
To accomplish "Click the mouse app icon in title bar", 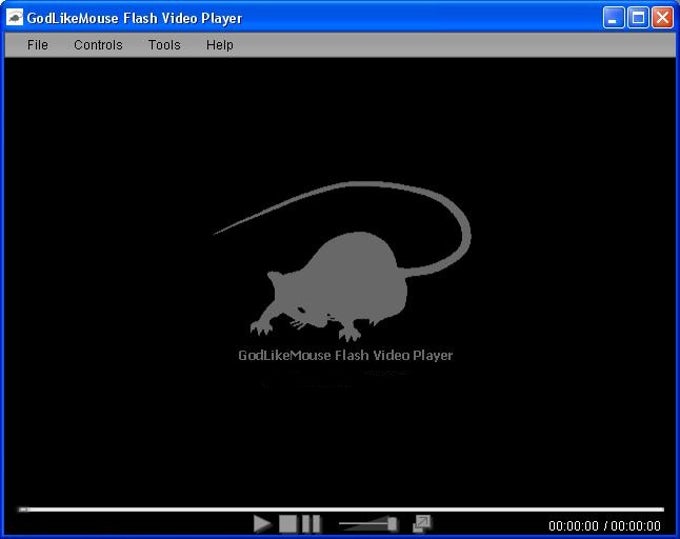I will click(14, 18).
